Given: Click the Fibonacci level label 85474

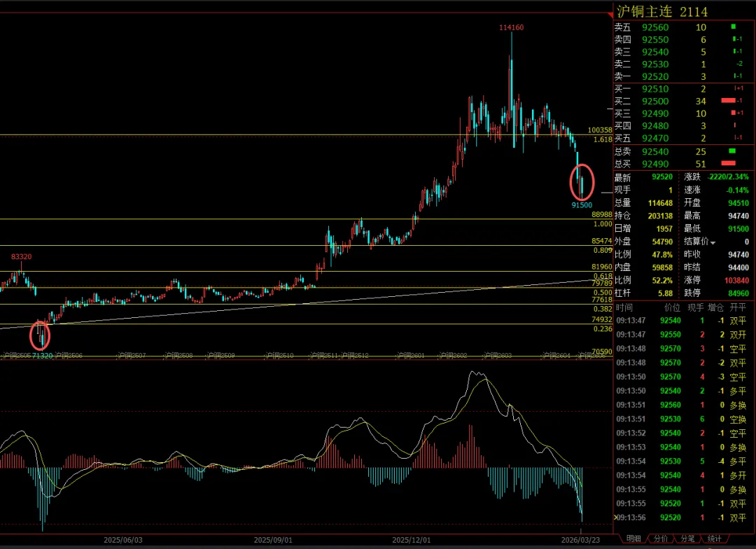Looking at the screenshot, I should 602,241.
